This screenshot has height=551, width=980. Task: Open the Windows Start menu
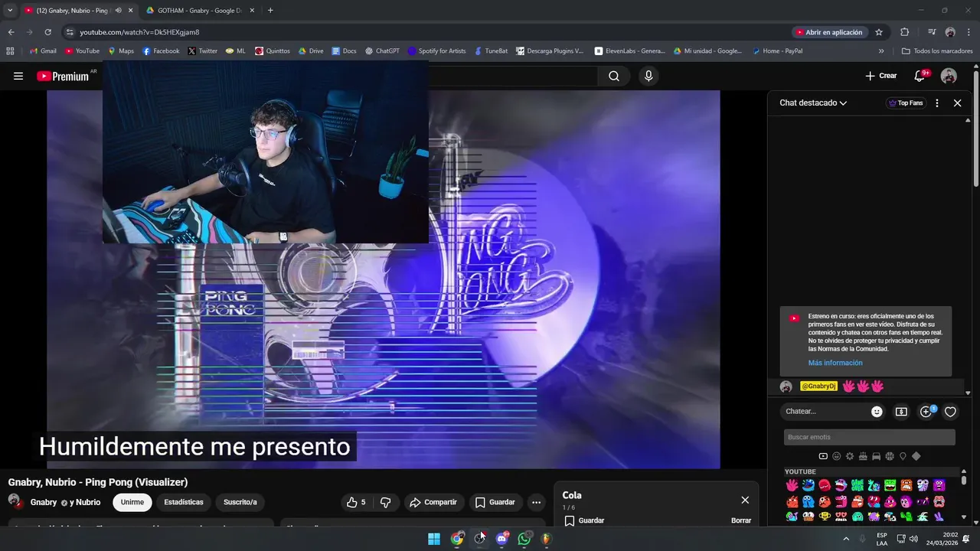(x=434, y=539)
